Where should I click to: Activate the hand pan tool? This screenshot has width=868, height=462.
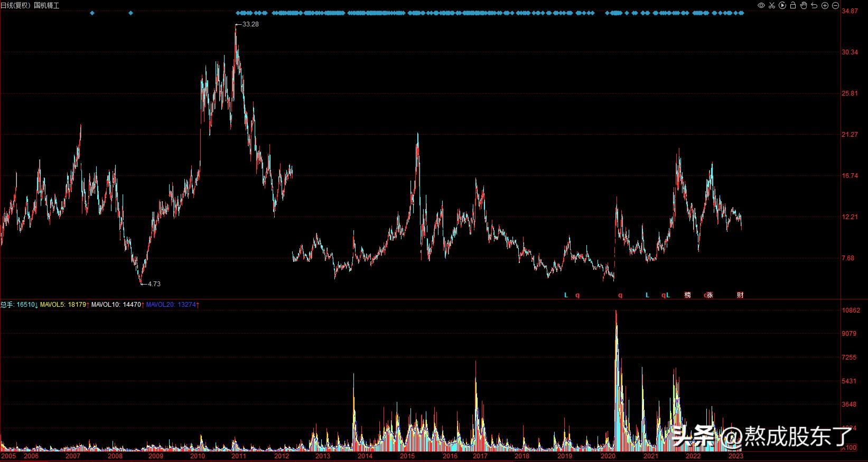(x=804, y=5)
